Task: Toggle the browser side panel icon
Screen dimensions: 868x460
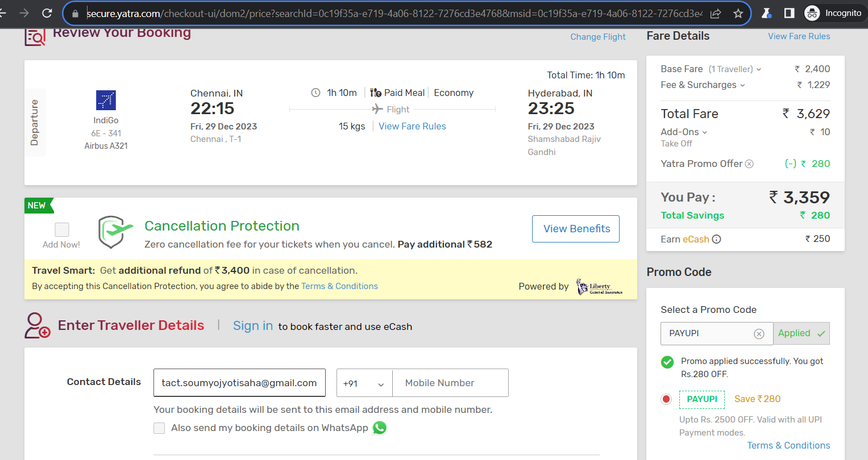Action: (789, 12)
